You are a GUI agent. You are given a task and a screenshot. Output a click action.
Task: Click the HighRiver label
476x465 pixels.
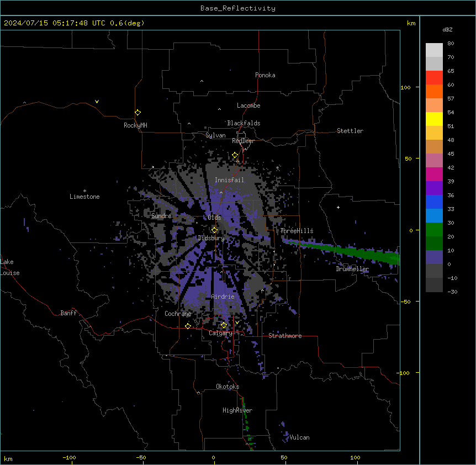[237, 410]
